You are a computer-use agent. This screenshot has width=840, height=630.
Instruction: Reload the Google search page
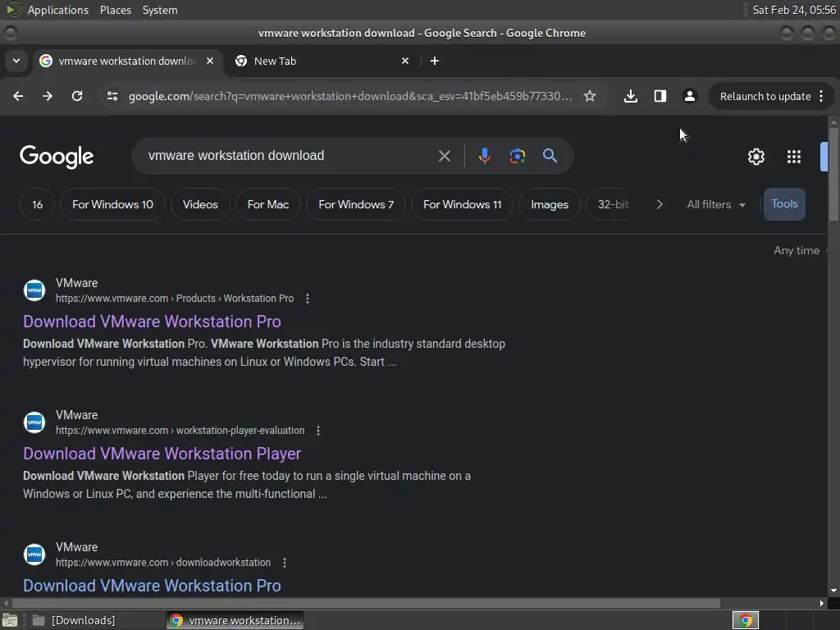pyautogui.click(x=77, y=96)
